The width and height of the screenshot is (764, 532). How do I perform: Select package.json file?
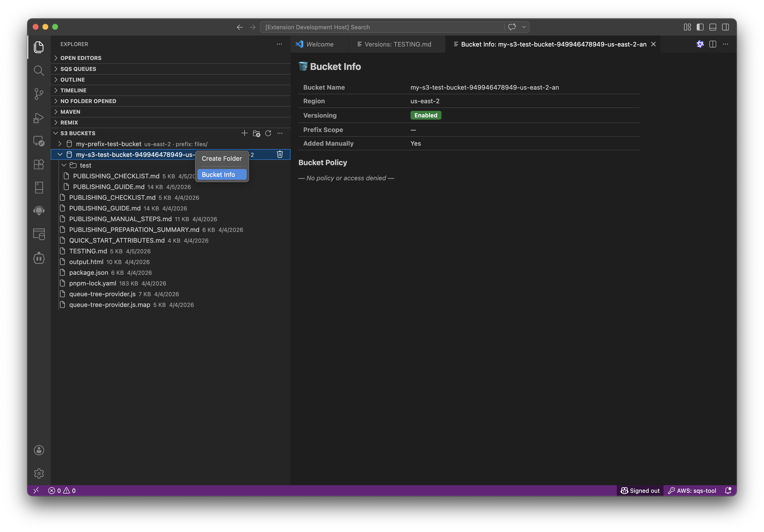171,273
